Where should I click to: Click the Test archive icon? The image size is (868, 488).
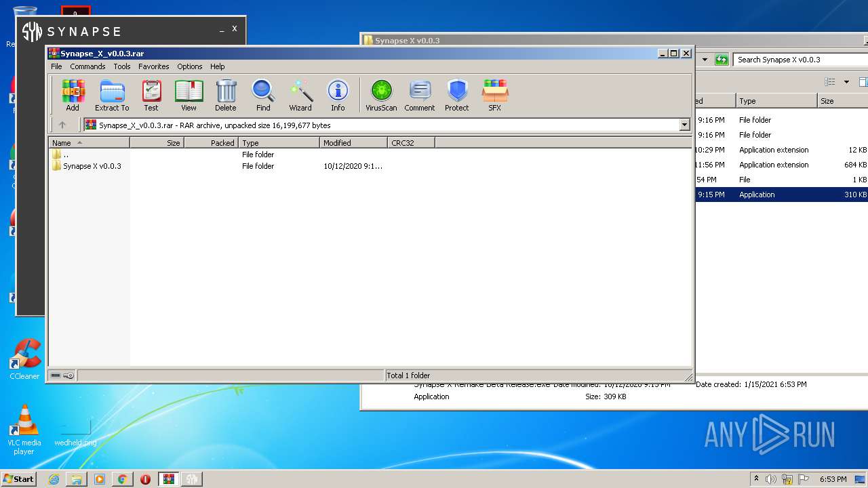pyautogui.click(x=151, y=95)
